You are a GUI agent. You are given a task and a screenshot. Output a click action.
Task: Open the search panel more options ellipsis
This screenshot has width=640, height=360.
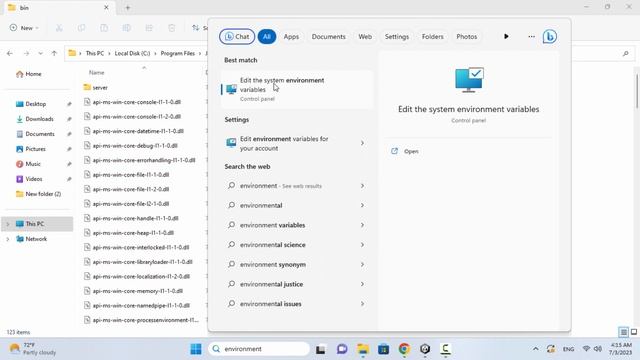coord(531,37)
